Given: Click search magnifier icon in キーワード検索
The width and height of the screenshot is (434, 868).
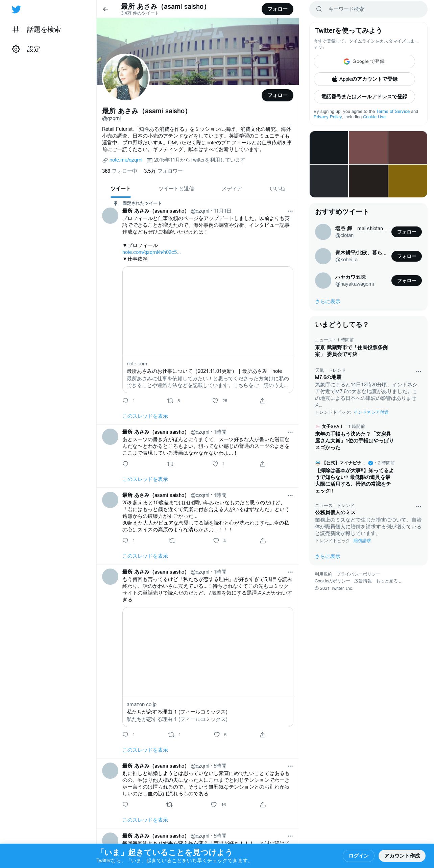Looking at the screenshot, I should (319, 9).
